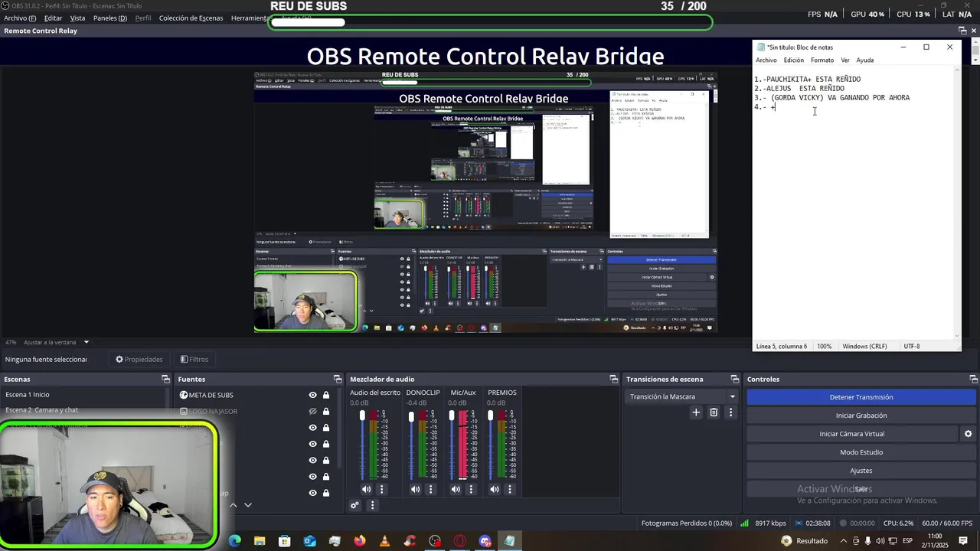Screen dimensions: 980x551
Task: Open Notepad Edición menu
Action: 794,60
